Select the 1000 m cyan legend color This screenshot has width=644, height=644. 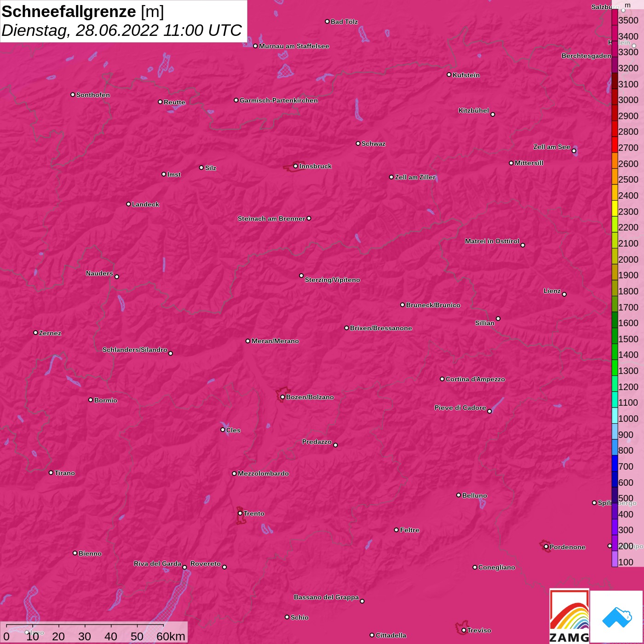click(615, 415)
